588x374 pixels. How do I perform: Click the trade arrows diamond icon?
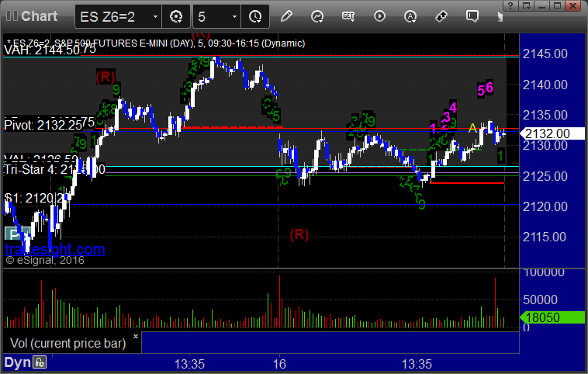coord(441,16)
